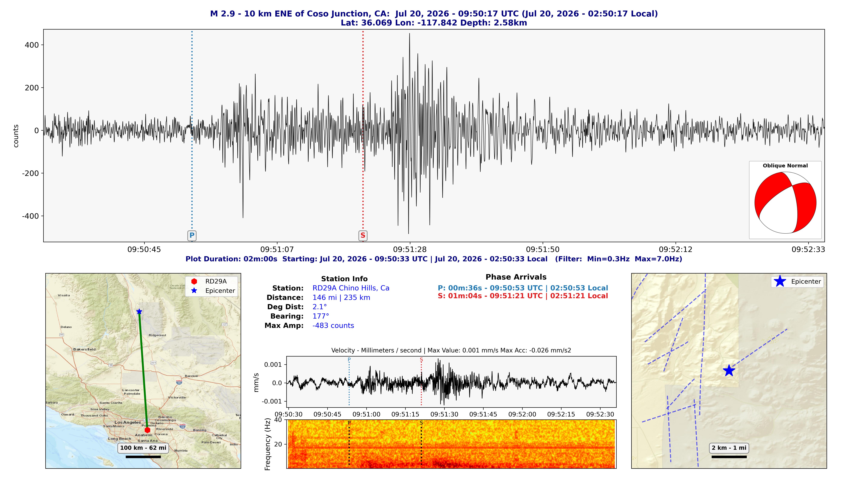Click the Interstate 10 shield east of Ontario
This screenshot has height=488, width=868.
182,426
